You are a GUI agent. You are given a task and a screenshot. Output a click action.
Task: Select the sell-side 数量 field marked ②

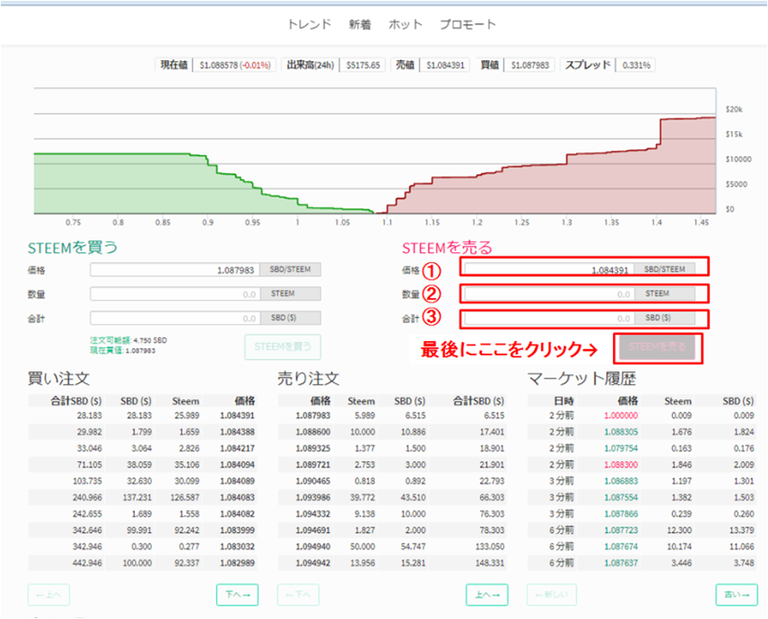(547, 294)
